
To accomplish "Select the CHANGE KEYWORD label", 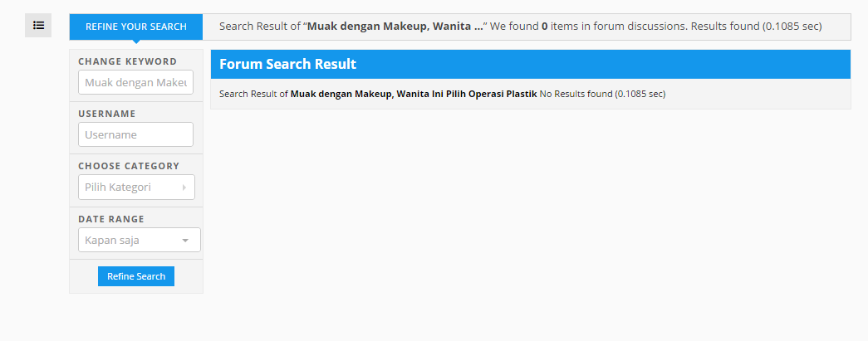I will point(127,61).
